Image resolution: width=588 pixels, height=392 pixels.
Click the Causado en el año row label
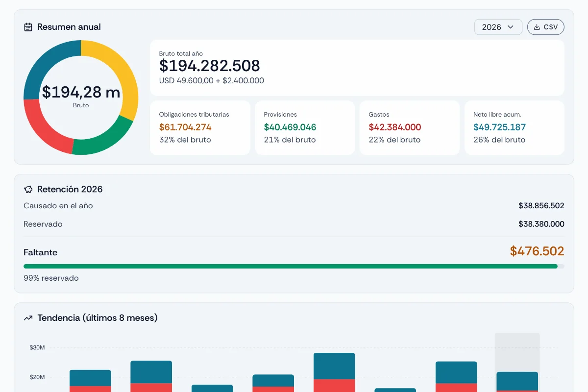click(58, 206)
